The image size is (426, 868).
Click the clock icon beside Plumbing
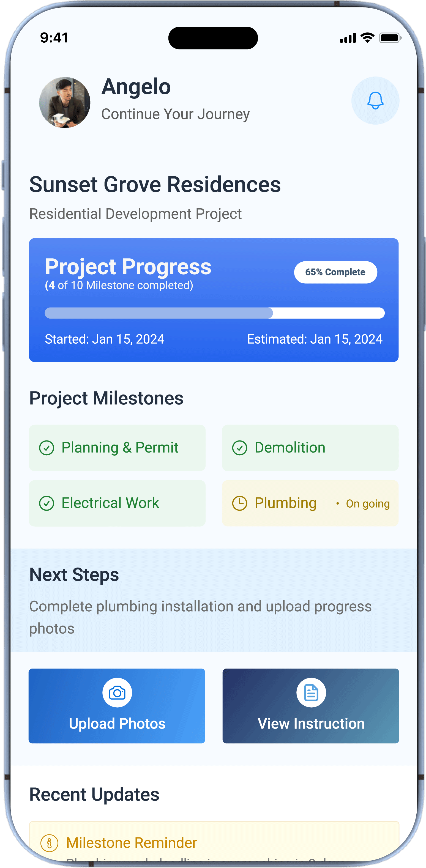pos(240,503)
